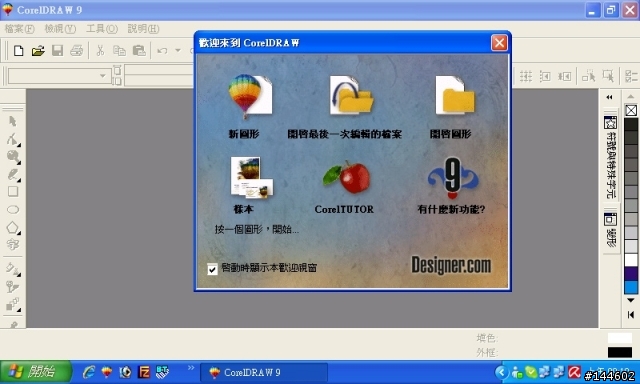Open the 檔案(F) File menu
The image size is (640, 384).
click(x=19, y=29)
